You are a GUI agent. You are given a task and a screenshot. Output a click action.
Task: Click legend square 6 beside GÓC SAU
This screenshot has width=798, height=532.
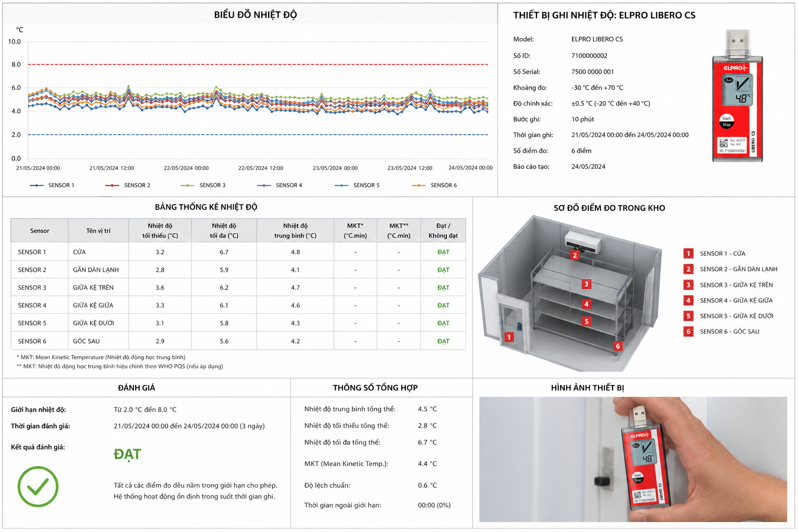point(688,331)
